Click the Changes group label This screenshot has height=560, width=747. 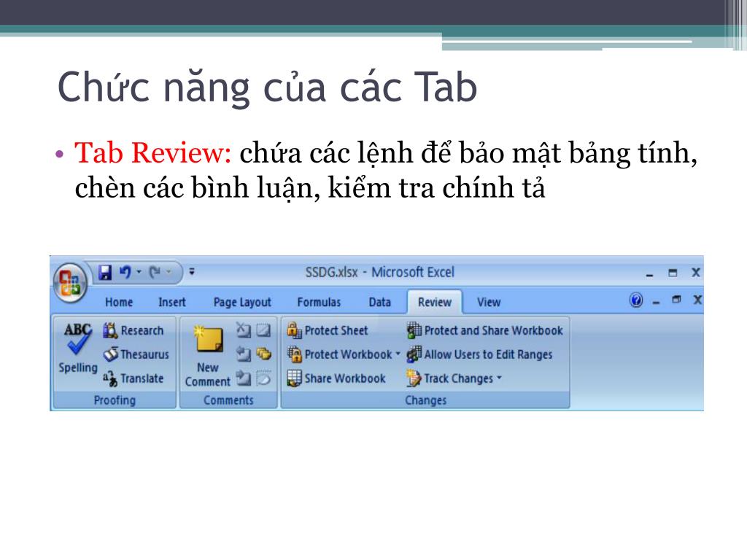(x=425, y=400)
